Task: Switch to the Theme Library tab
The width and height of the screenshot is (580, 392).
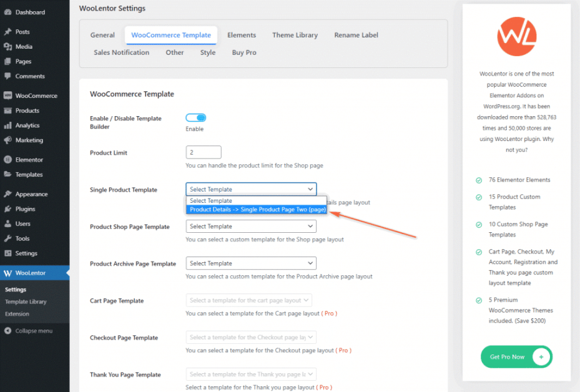Action: pos(295,35)
